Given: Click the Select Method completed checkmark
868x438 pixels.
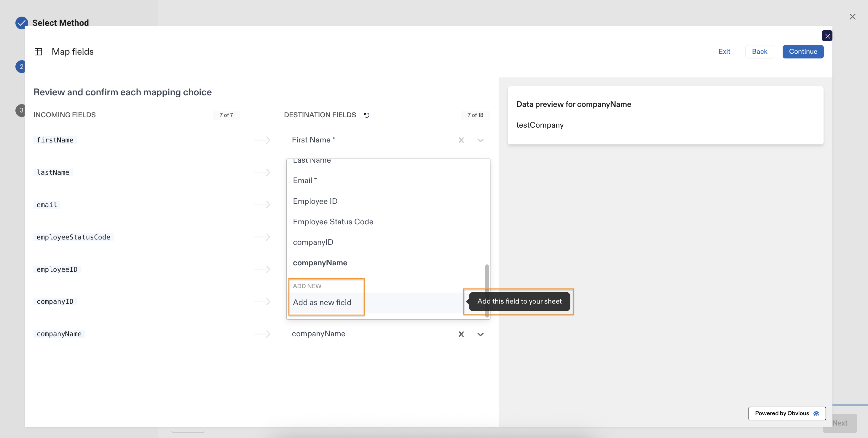Looking at the screenshot, I should 22,23.
